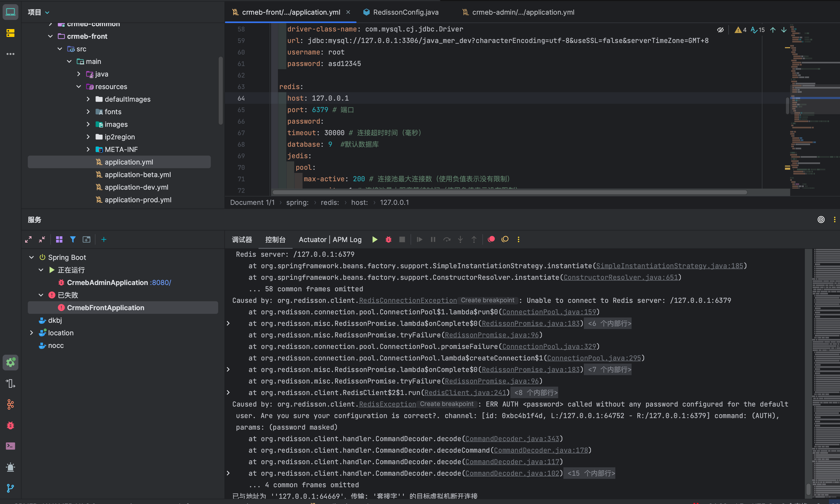
Task: Collapse the 已失败 group
Action: click(x=41, y=295)
